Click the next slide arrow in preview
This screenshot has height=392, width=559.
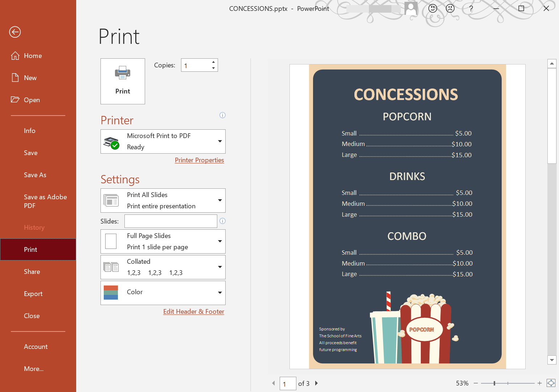click(x=316, y=383)
